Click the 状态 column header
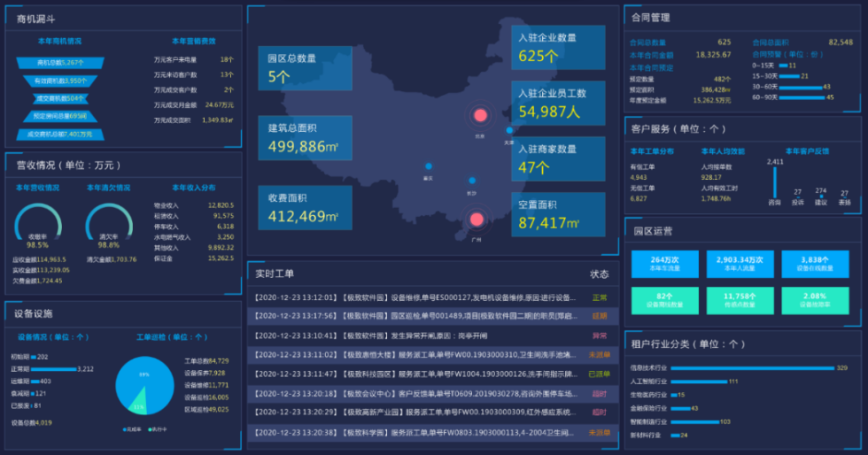 coord(599,274)
